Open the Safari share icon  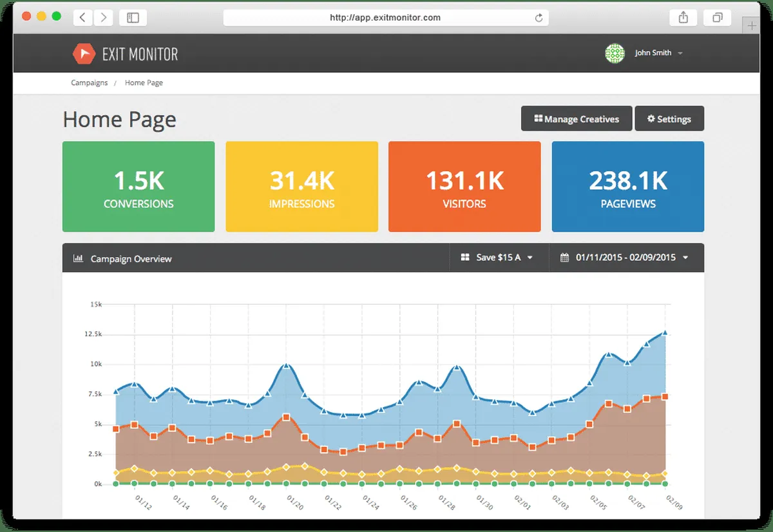683,18
